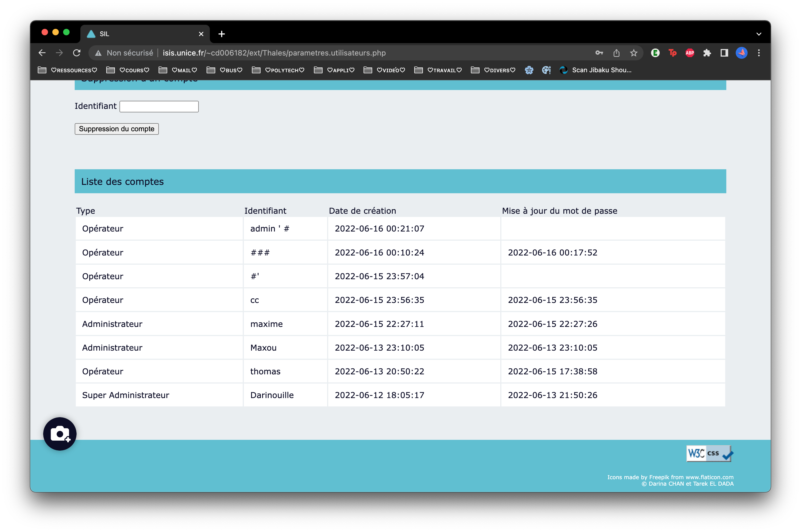Click the Super Administrateur type cell
Viewport: 801px width, 532px height.
(x=159, y=395)
